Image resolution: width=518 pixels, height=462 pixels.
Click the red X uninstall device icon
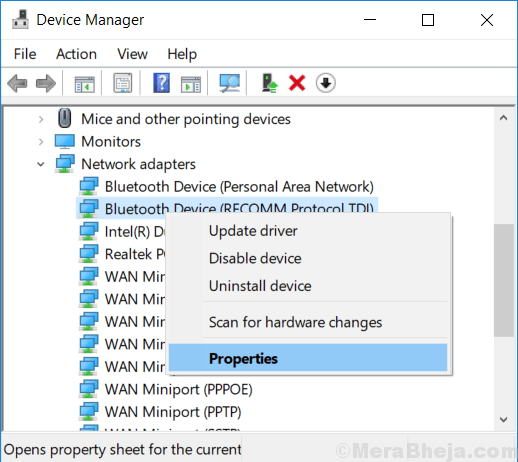coord(297,83)
